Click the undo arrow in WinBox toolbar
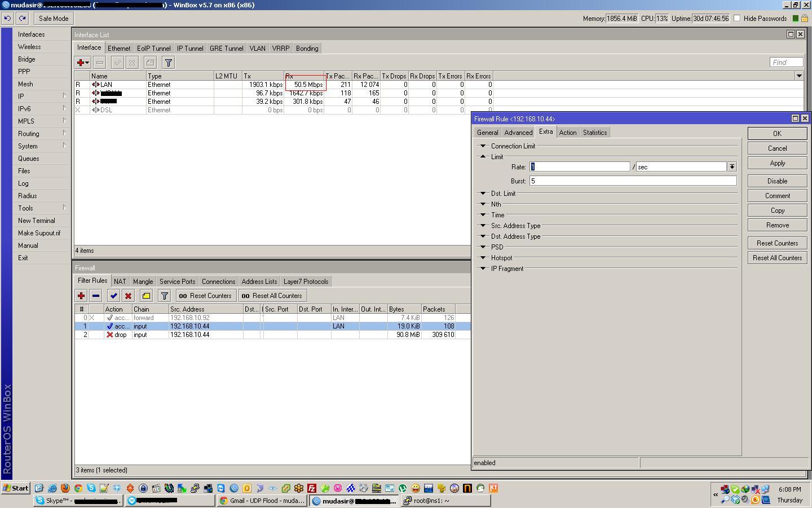Screen dimensions: 812x508 [7, 19]
